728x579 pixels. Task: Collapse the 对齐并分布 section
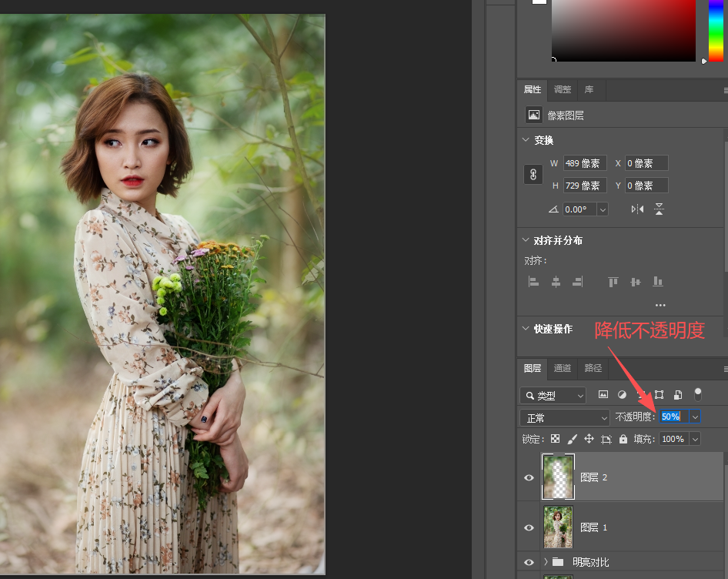[x=526, y=239]
